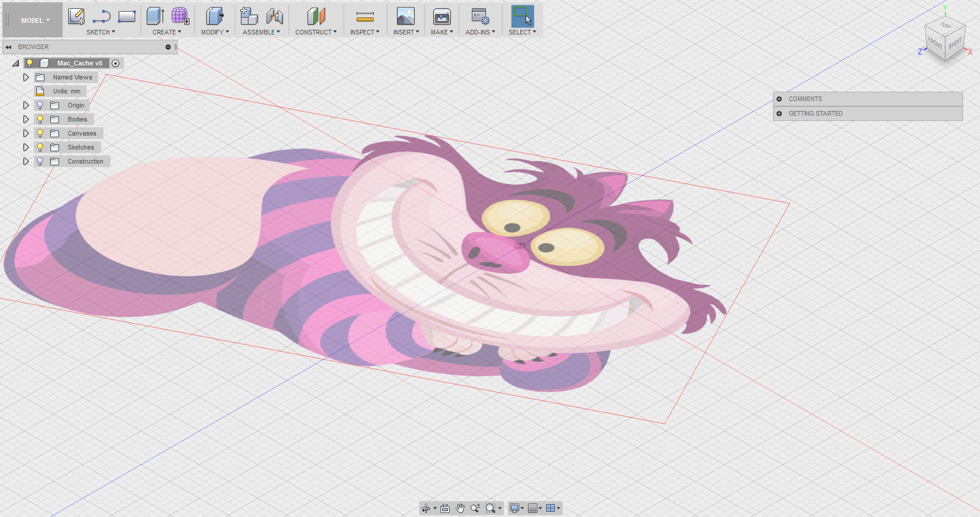Click the Offset Plane construct icon

[x=316, y=16]
